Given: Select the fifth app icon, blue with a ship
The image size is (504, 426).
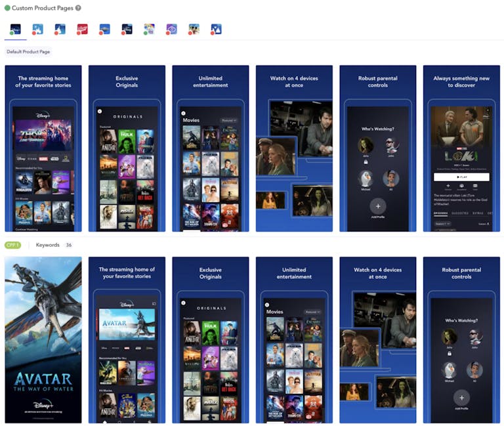Looking at the screenshot, I should point(104,29).
